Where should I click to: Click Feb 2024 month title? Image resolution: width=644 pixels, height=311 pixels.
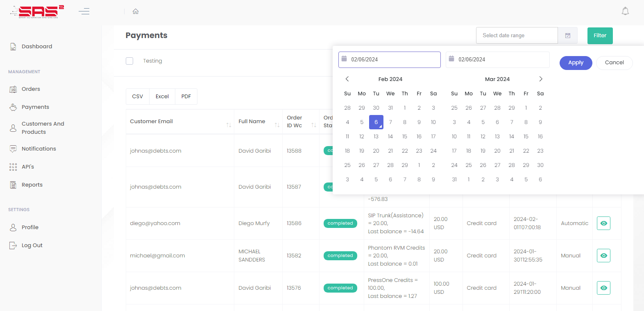(390, 79)
